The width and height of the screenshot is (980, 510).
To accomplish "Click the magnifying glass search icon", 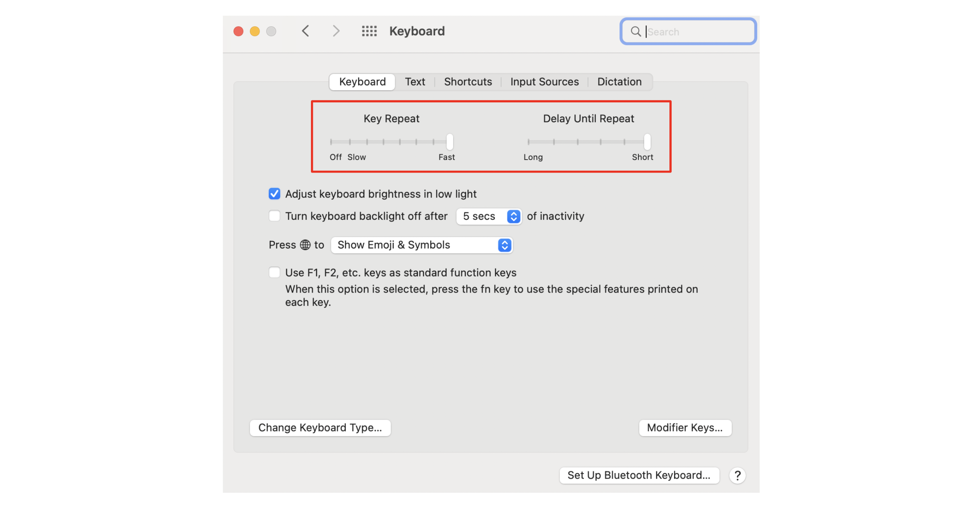I will click(635, 31).
